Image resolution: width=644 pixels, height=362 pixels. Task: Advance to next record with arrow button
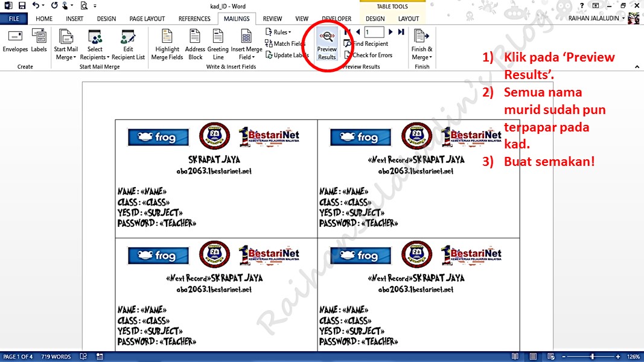click(391, 32)
